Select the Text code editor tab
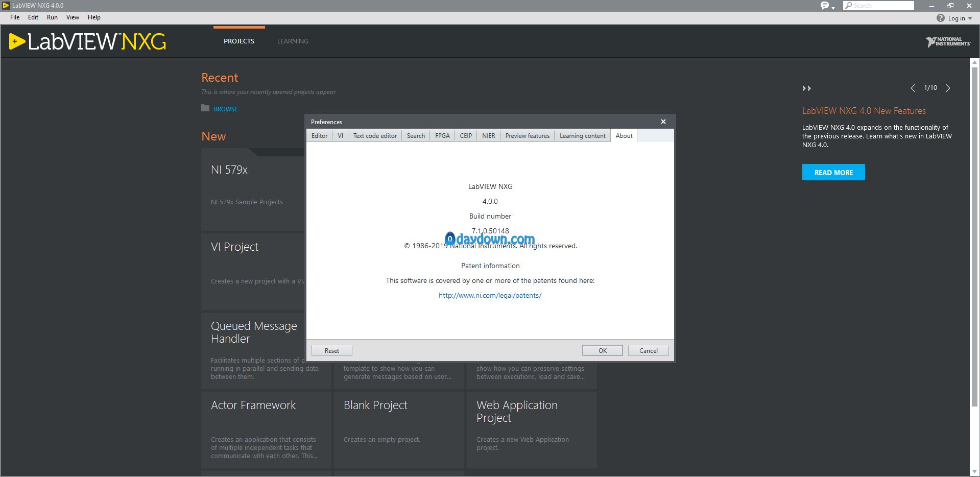The width and height of the screenshot is (980, 477). tap(375, 136)
